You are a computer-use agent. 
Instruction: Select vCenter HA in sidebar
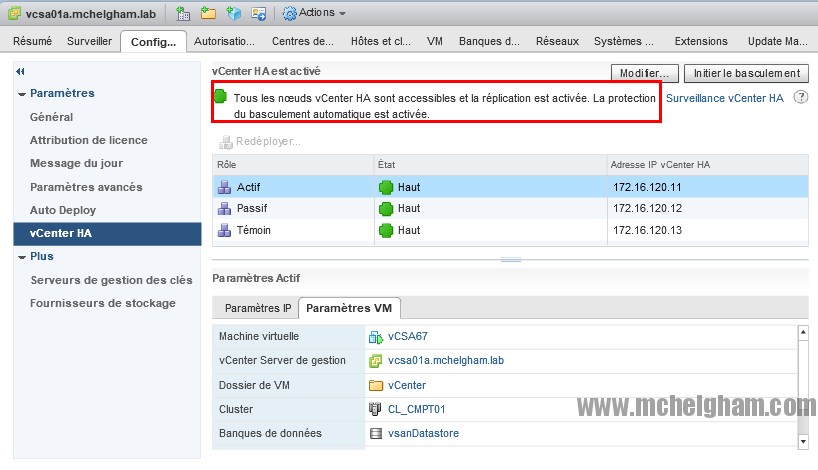107,234
